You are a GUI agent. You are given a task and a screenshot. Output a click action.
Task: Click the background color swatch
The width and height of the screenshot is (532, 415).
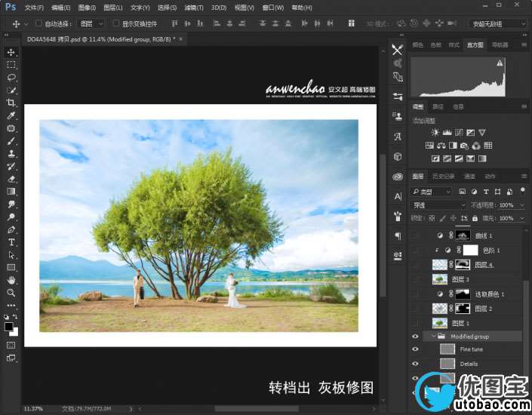[x=15, y=333]
